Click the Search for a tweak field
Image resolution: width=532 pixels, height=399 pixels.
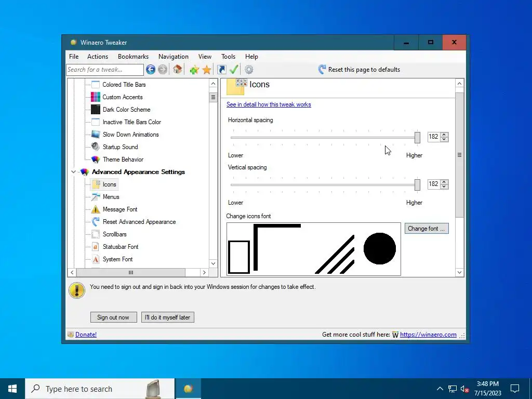pyautogui.click(x=105, y=70)
